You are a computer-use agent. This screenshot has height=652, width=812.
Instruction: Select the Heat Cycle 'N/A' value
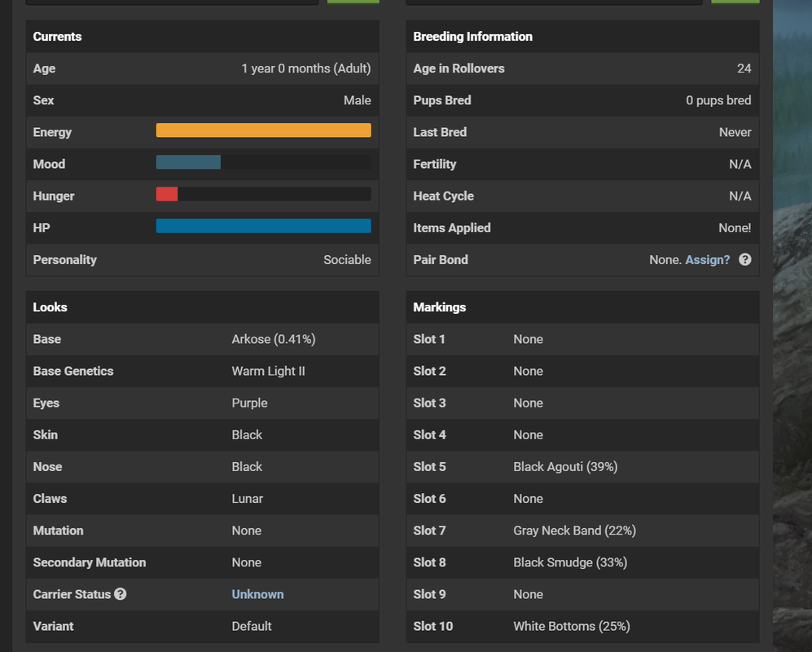coord(740,196)
